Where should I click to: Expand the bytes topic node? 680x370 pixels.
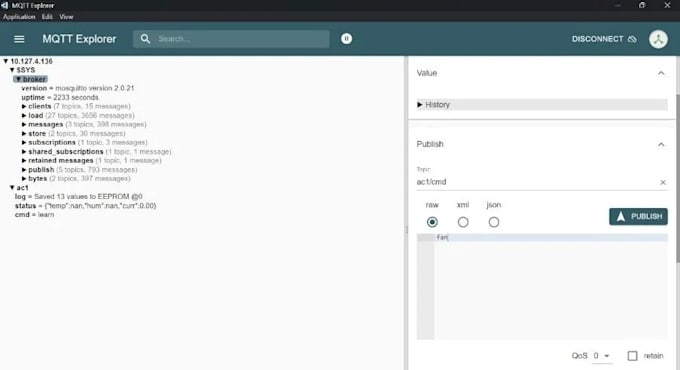click(x=24, y=178)
